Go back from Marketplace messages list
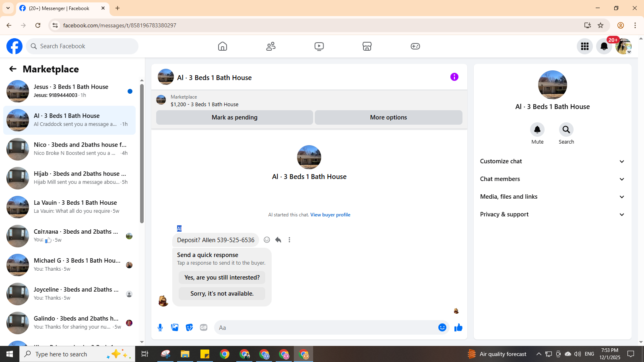This screenshot has width=644, height=362. tap(13, 69)
